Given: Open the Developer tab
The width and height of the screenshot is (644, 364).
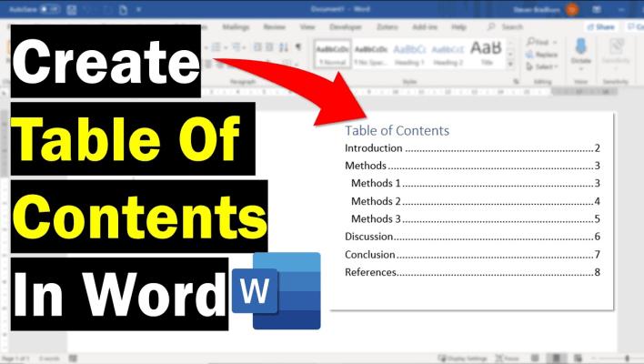Looking at the screenshot, I should tap(346, 26).
